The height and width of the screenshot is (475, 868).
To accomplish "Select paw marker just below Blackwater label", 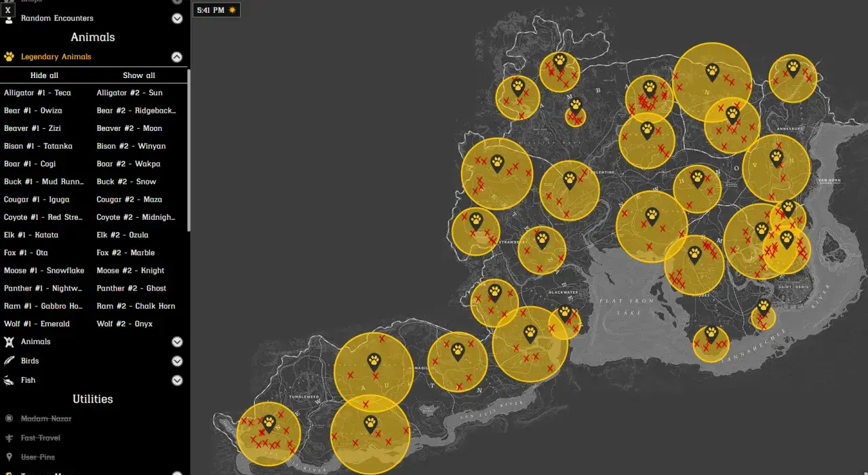I will [564, 313].
